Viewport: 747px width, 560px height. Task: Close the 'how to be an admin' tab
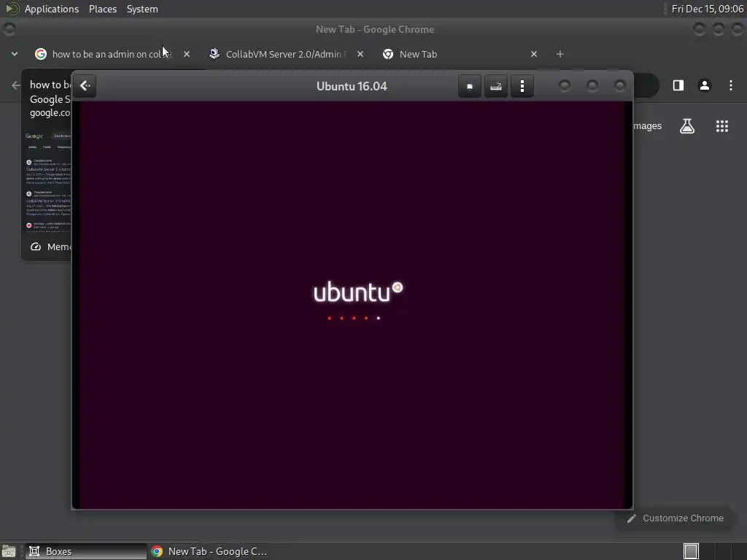187,54
